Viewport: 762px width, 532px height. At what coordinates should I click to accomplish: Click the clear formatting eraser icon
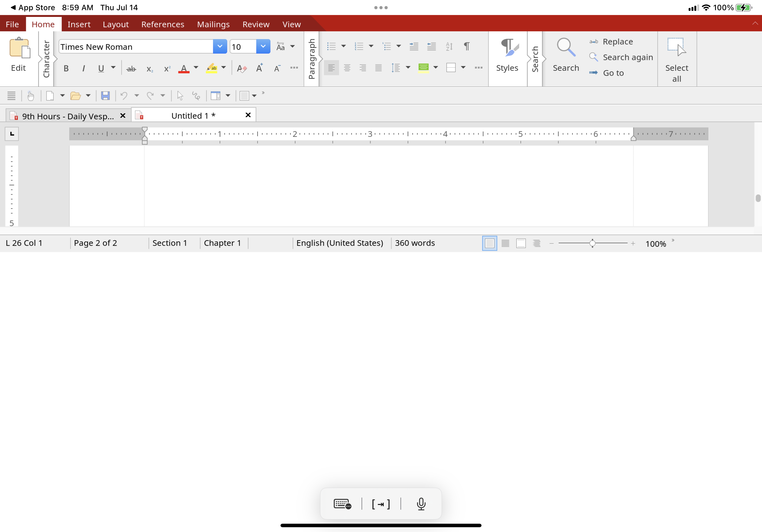click(x=242, y=69)
